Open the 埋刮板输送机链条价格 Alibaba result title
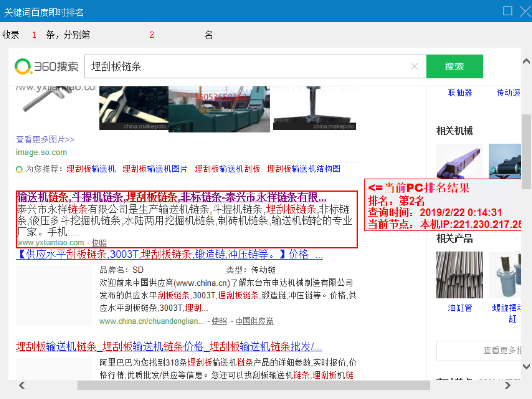532x399 pixels. click(169, 346)
